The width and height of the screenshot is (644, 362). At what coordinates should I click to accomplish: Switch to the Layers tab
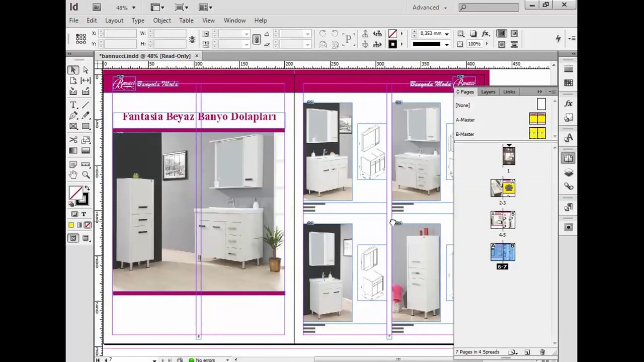488,92
